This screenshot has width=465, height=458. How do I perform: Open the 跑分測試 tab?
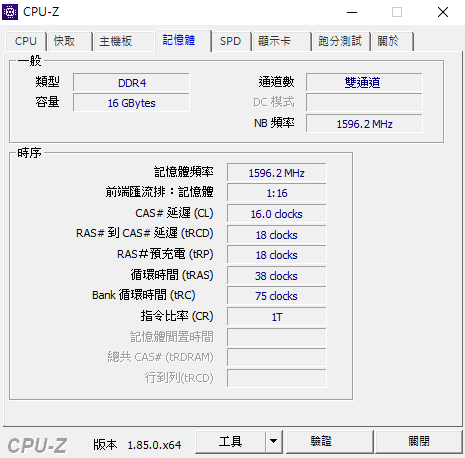click(x=341, y=41)
